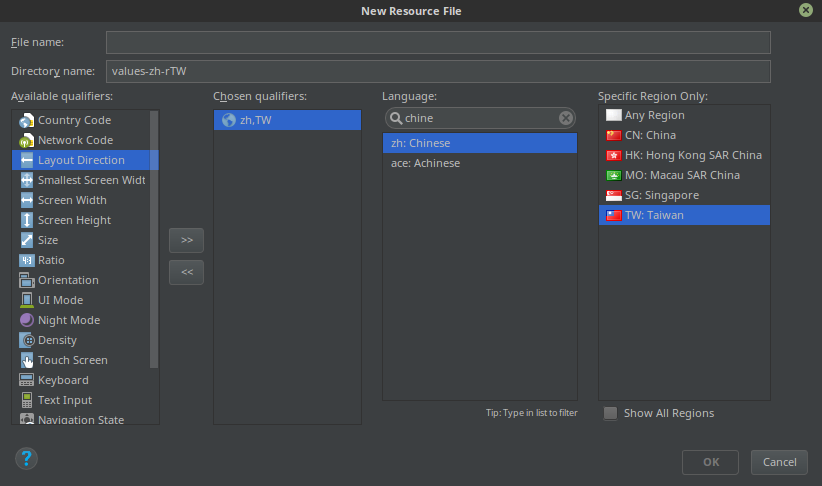
Task: Select the Density qualifier icon
Action: coord(27,340)
